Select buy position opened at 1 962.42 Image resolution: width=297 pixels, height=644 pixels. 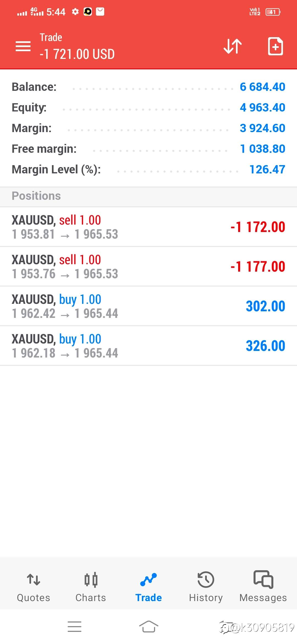148,306
